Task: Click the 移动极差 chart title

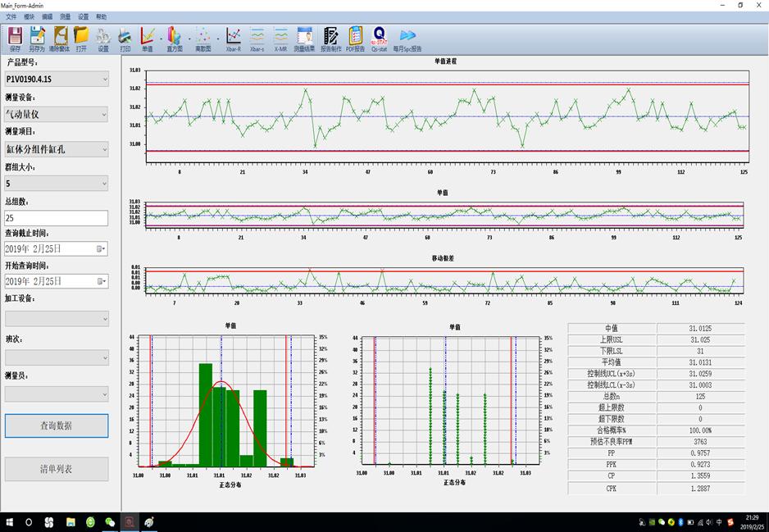Action: (443, 258)
